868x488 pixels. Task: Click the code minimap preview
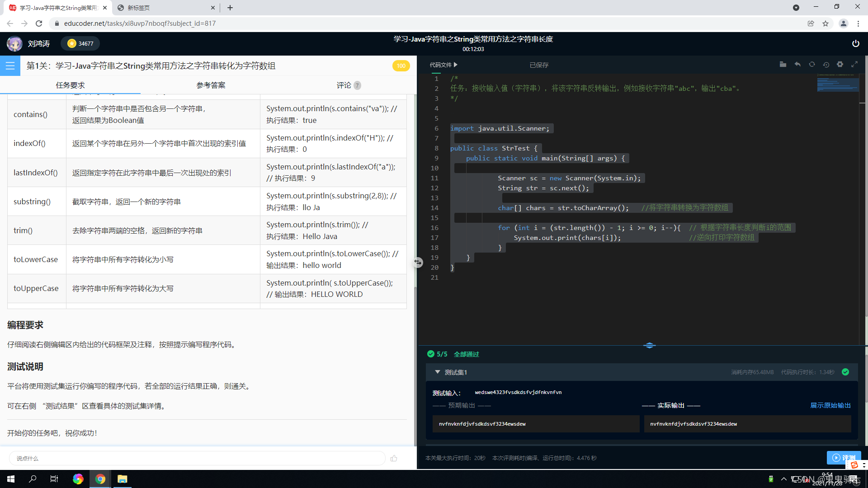[837, 84]
